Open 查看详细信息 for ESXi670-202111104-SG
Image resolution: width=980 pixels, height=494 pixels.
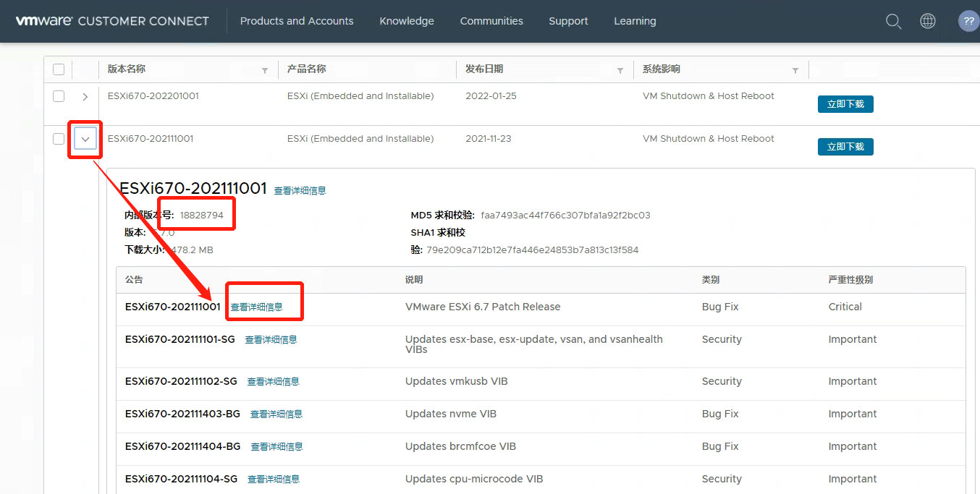click(274, 479)
